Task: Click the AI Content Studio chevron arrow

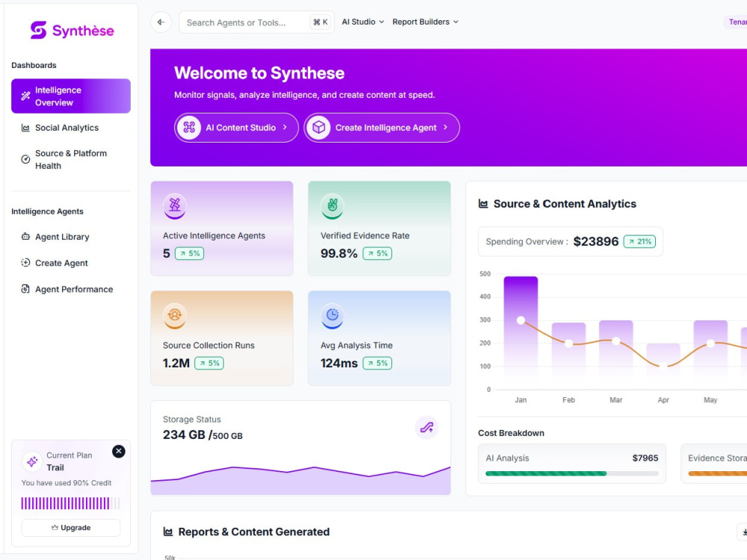Action: pos(285,127)
